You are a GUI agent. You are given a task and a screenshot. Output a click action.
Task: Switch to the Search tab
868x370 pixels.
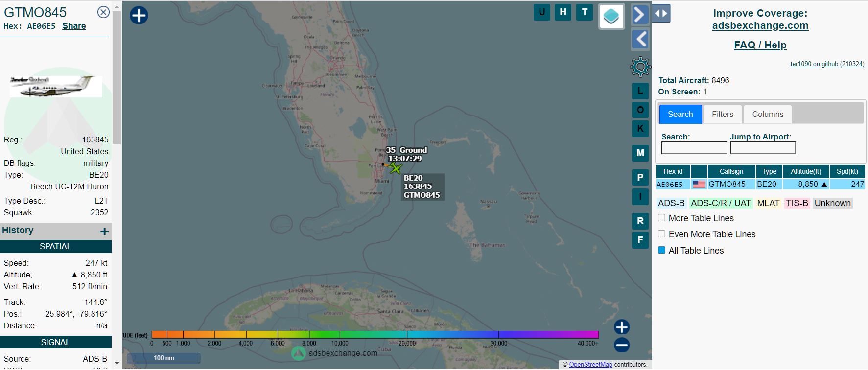point(680,114)
